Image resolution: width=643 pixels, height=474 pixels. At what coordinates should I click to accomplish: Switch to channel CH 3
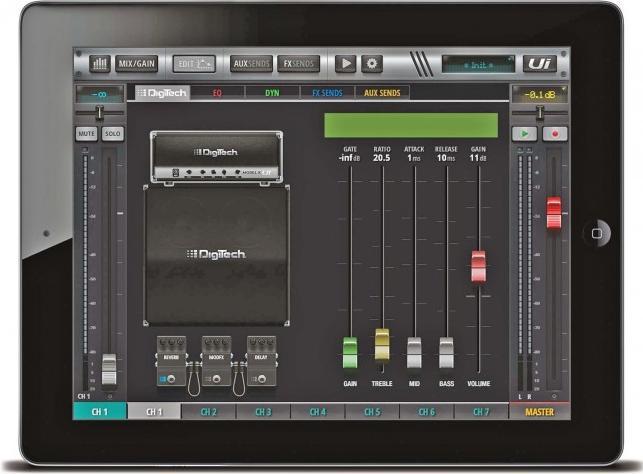pos(263,412)
